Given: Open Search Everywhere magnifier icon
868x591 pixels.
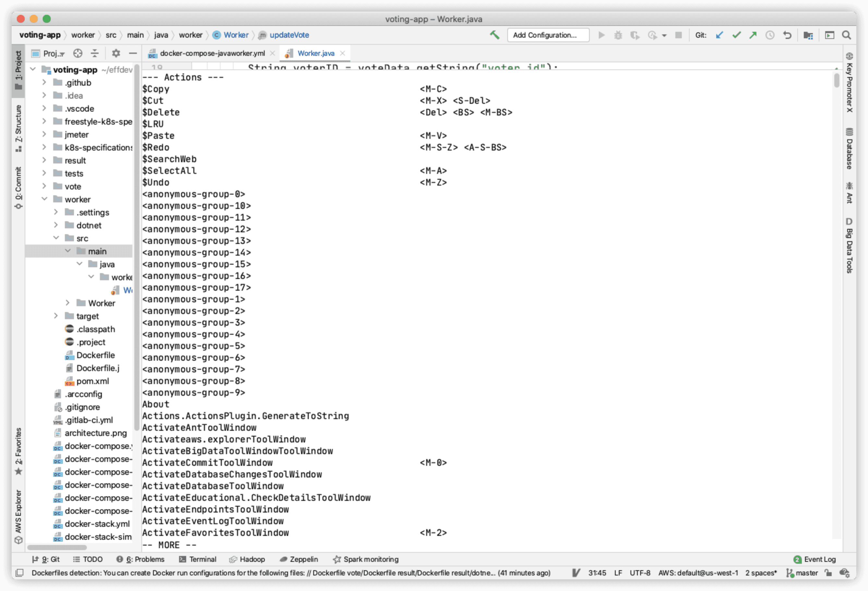Looking at the screenshot, I should coord(846,35).
